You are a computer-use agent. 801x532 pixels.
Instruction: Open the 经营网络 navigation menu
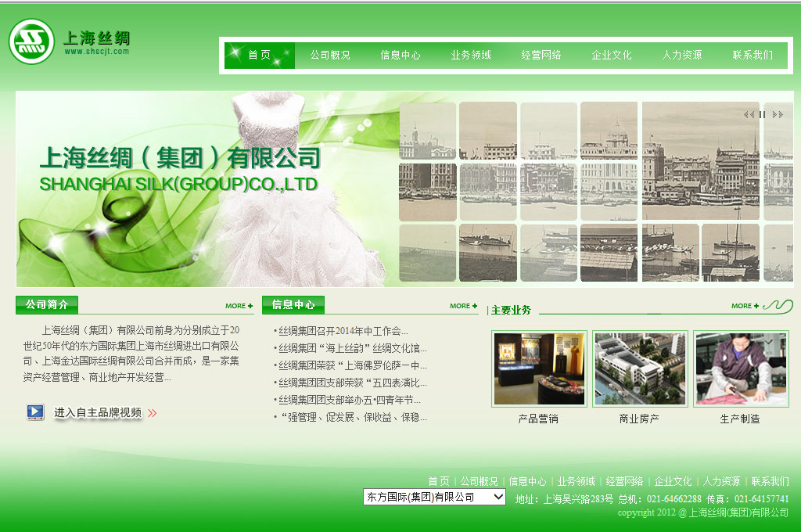pos(541,56)
